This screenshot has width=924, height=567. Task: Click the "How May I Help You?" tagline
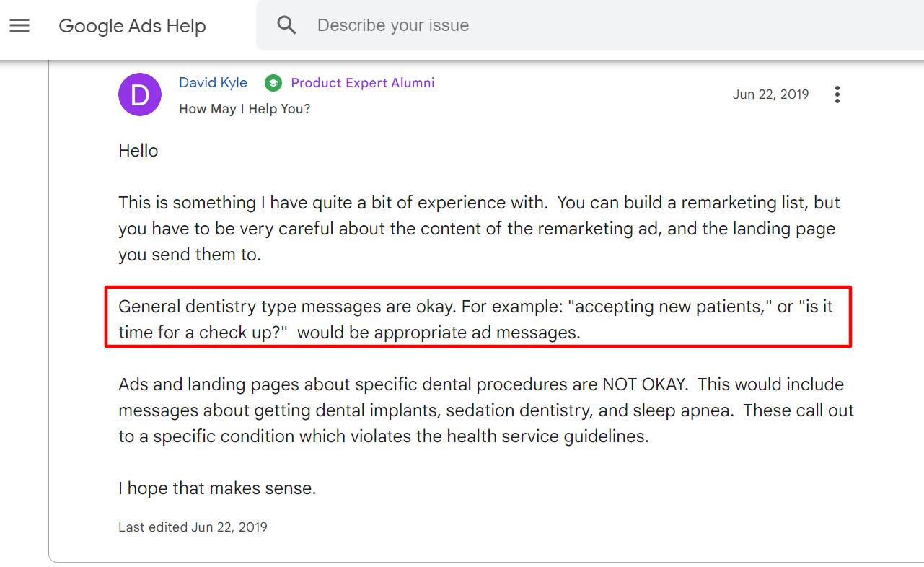tap(245, 109)
